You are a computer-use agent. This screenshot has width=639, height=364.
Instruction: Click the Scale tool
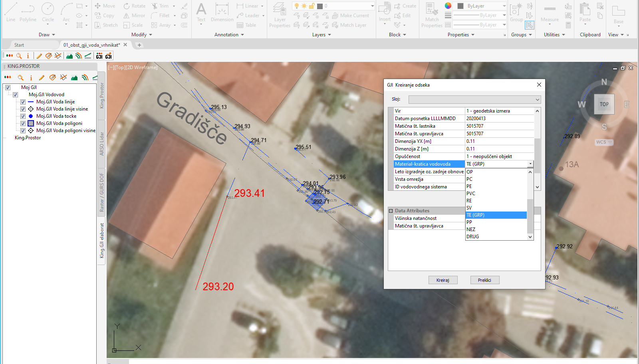click(133, 25)
